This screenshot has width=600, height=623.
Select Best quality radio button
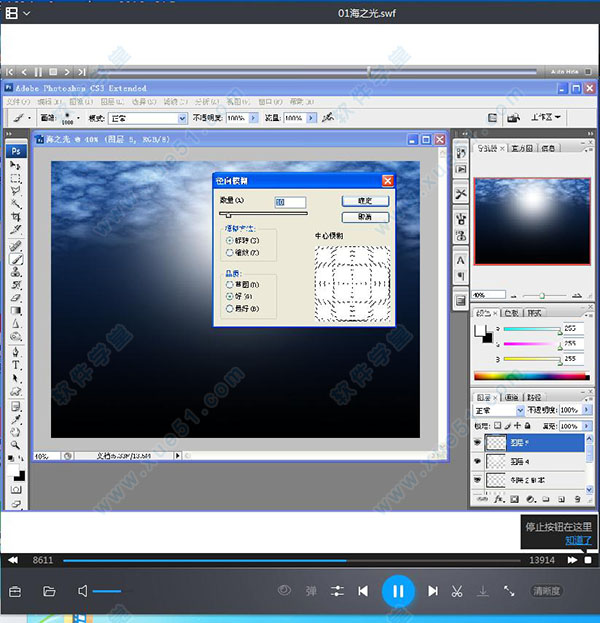pyautogui.click(x=229, y=309)
